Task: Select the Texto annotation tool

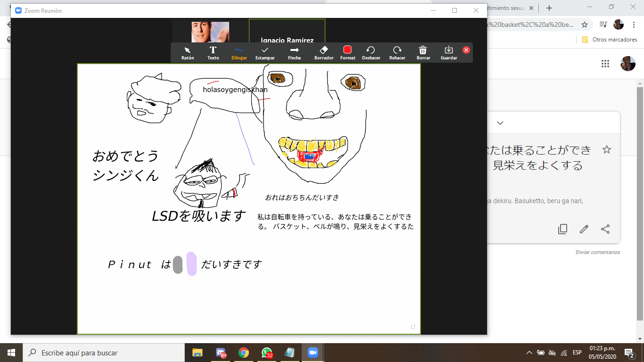Action: (x=213, y=52)
